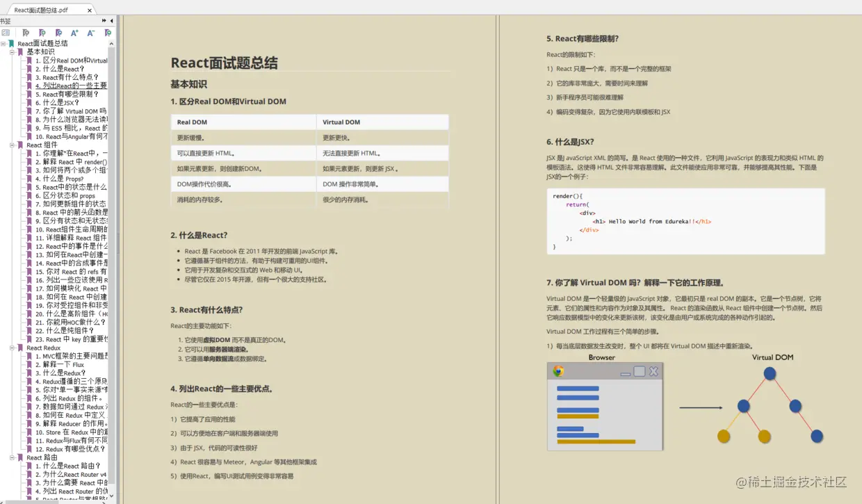Click heading 7. 你了解 Virtual DOM 吗
862x504 pixels.
coord(636,283)
